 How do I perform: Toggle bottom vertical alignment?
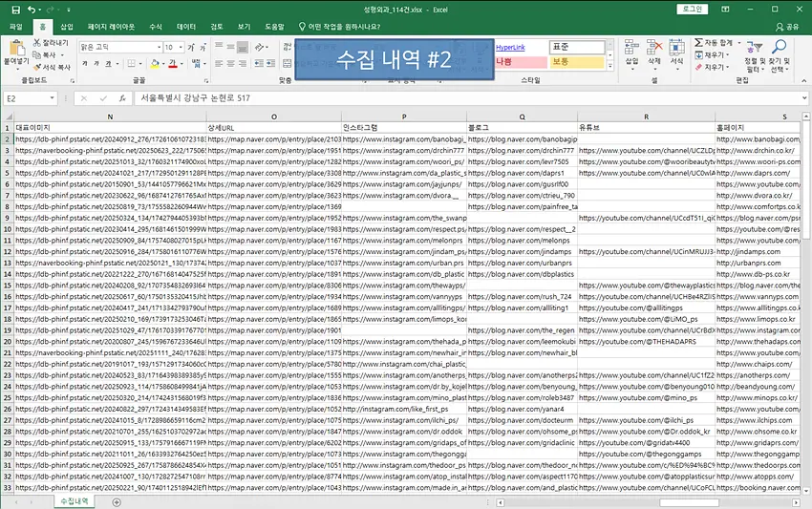click(243, 47)
